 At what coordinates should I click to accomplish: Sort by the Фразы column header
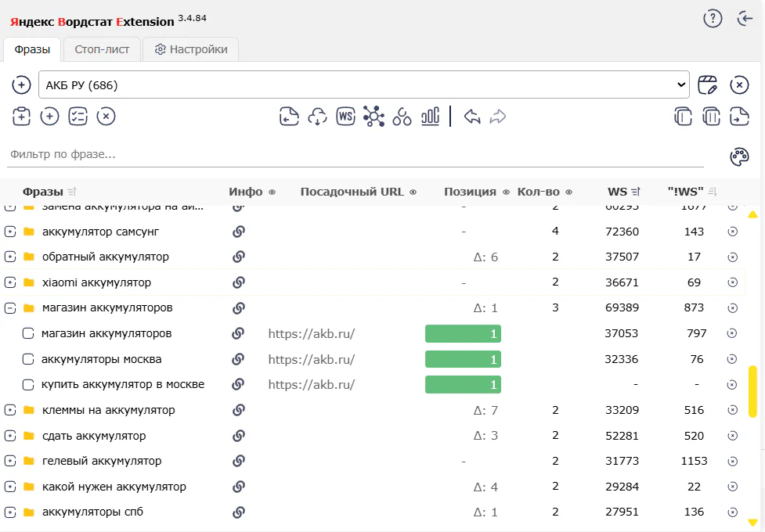click(x=49, y=192)
